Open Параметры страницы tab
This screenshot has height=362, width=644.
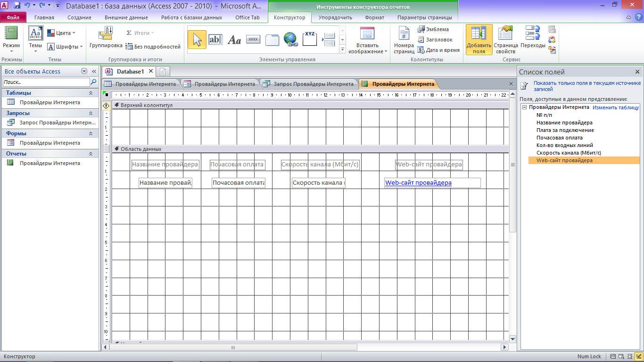click(424, 17)
